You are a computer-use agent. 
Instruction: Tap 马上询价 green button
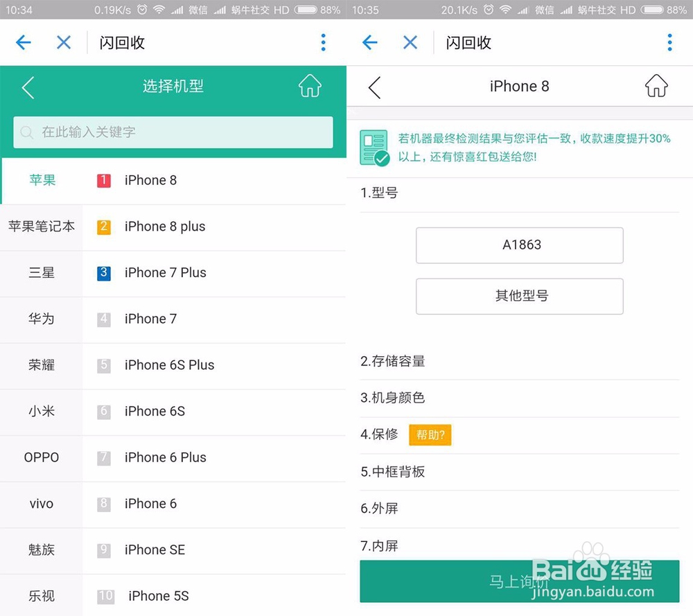coord(519,581)
